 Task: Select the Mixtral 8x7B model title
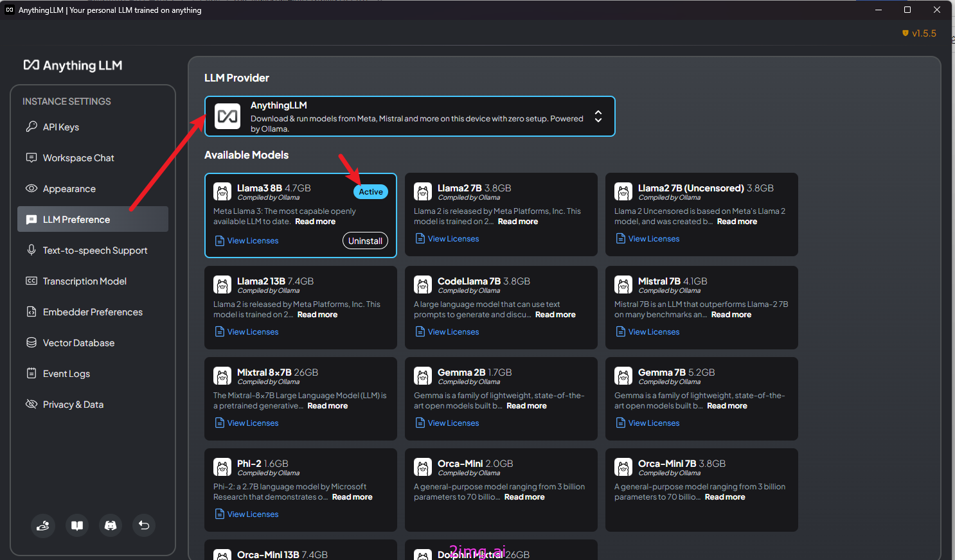pos(278,372)
